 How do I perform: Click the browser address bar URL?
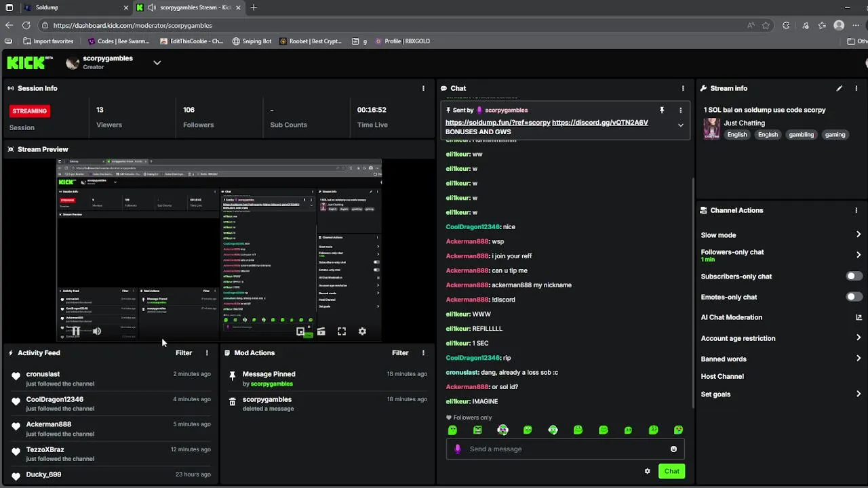(132, 25)
